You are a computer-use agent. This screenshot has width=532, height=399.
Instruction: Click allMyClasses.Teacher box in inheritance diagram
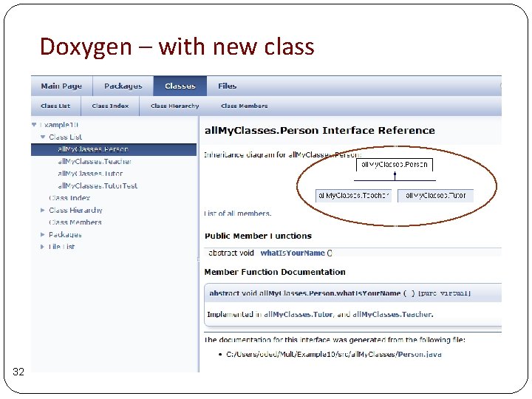point(353,196)
